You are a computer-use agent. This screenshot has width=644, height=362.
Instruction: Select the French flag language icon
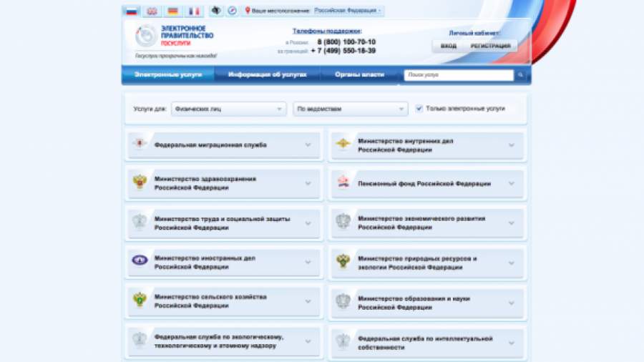click(194, 11)
